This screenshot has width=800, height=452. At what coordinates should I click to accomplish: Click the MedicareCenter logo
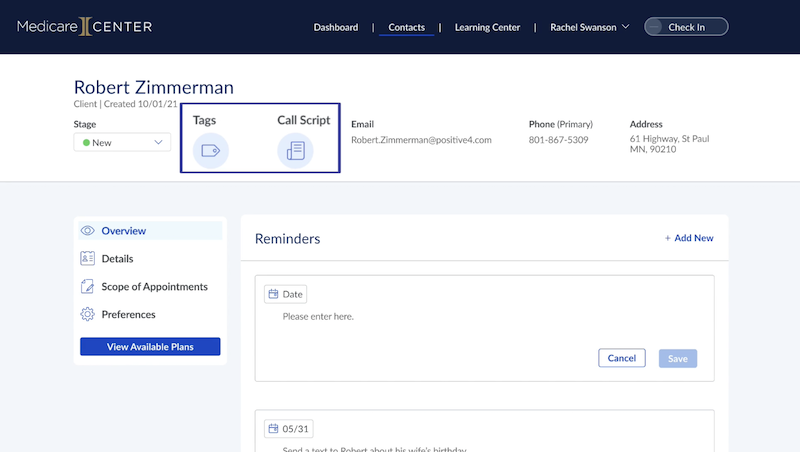85,27
